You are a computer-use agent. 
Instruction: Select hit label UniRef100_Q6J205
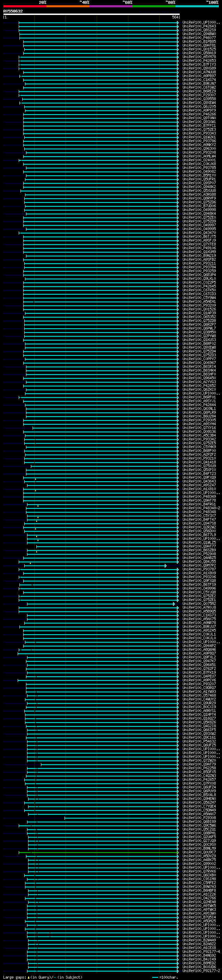pos(199,107)
